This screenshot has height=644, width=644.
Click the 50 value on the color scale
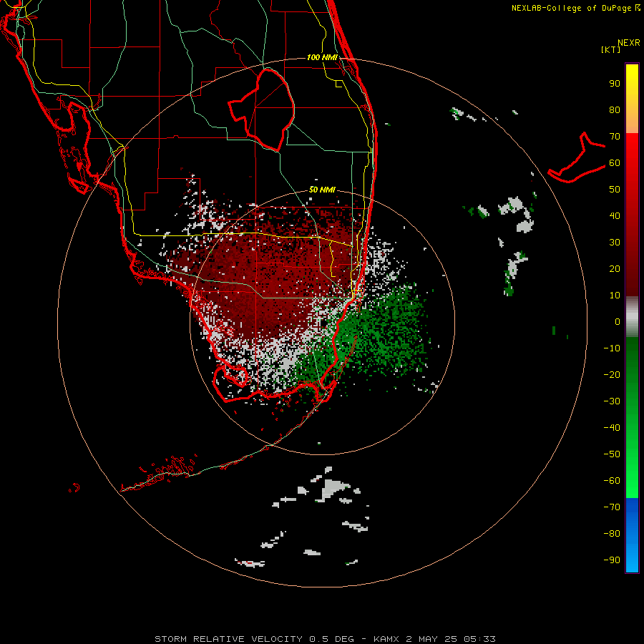coord(615,190)
